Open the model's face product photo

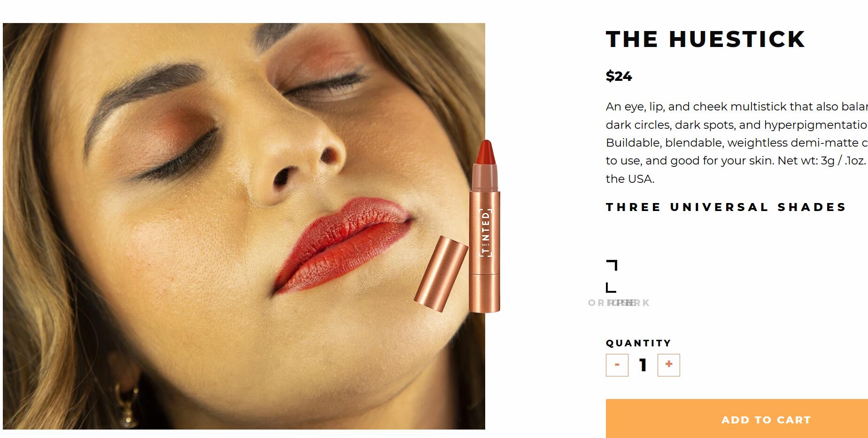244,226
